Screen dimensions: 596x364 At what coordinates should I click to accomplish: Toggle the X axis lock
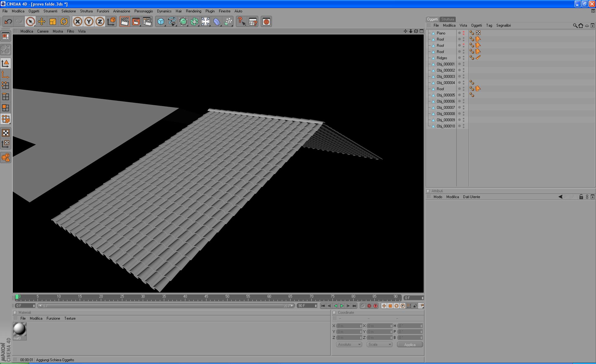click(78, 21)
